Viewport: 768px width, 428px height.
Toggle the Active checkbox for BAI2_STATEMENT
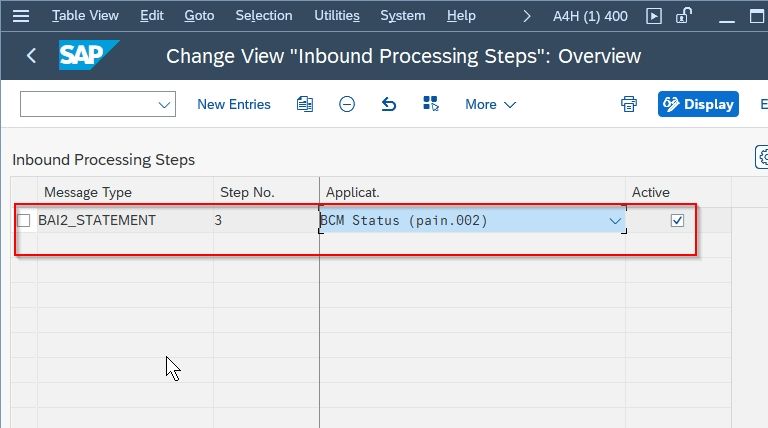tap(677, 221)
